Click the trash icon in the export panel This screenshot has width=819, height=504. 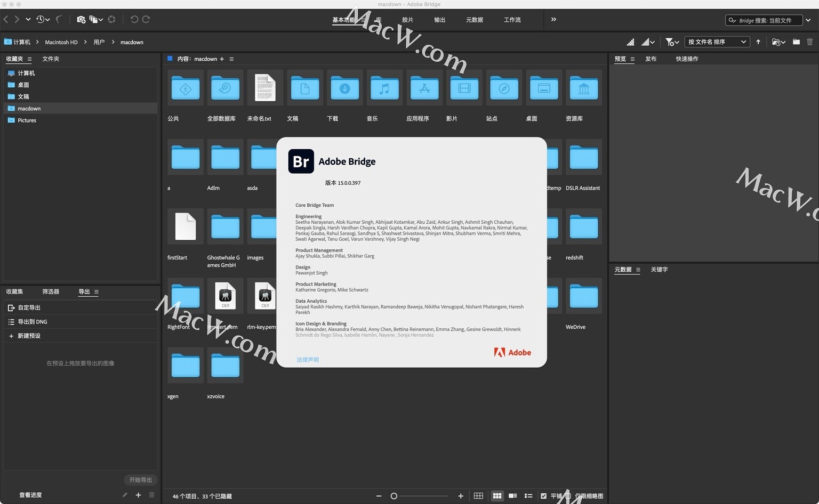pos(152,495)
